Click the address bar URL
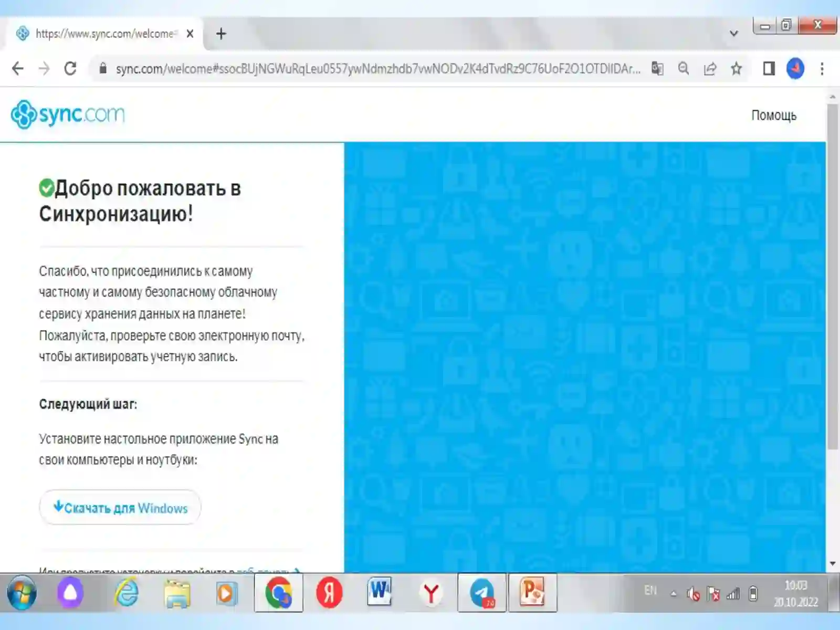 pyautogui.click(x=378, y=69)
